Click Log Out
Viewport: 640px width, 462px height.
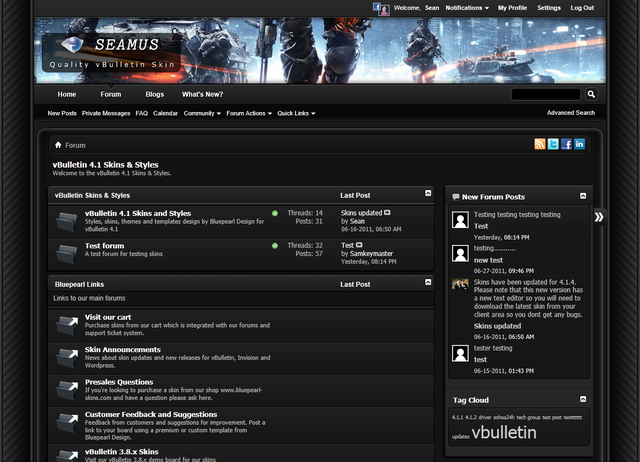click(x=582, y=8)
